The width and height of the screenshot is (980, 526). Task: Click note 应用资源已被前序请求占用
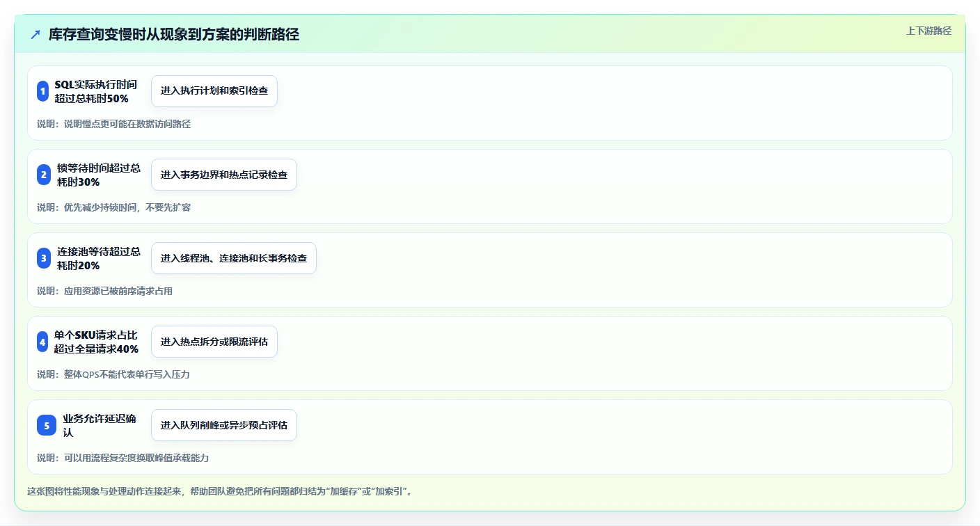(x=104, y=291)
